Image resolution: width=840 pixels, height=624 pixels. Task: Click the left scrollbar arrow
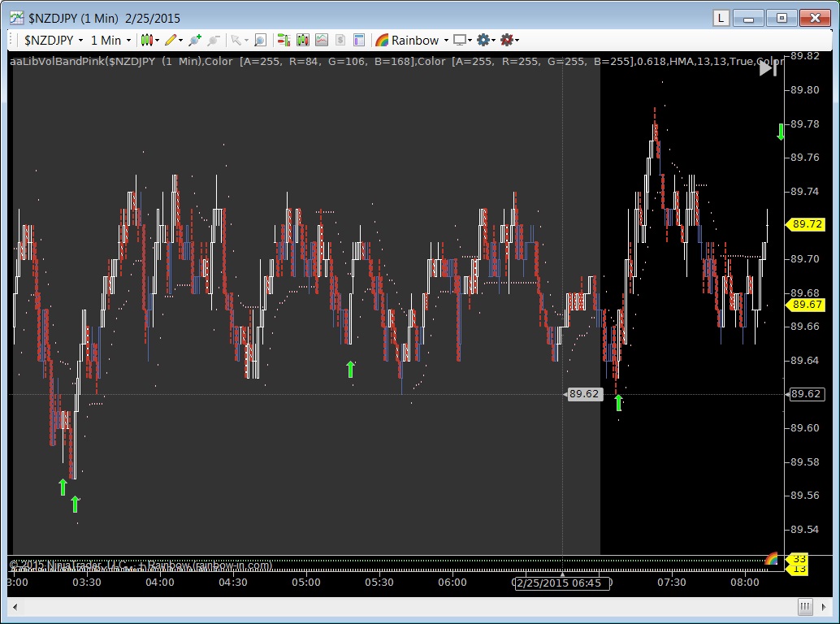[15, 607]
